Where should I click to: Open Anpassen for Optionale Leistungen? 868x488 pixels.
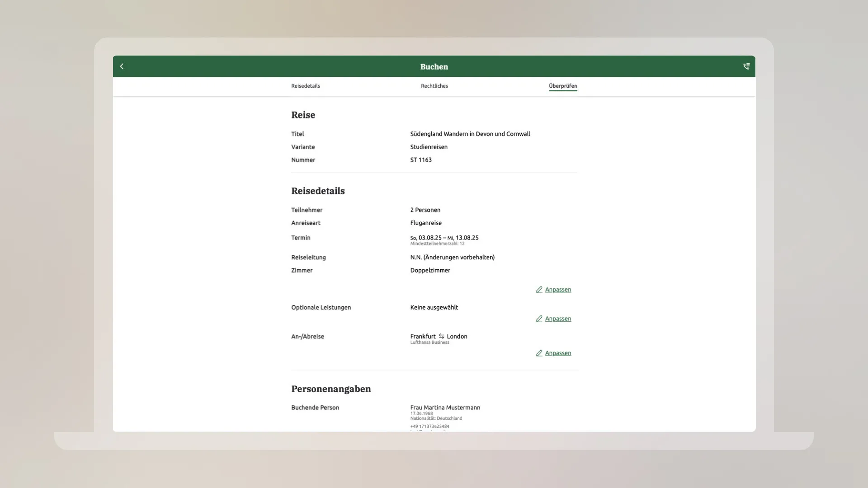(x=558, y=319)
